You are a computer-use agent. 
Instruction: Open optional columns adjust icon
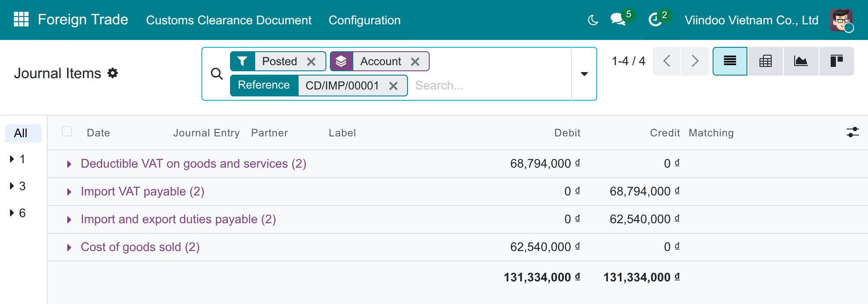click(x=852, y=132)
